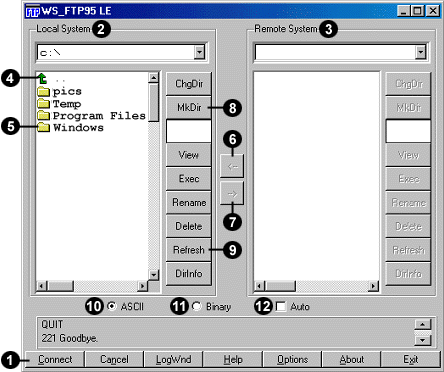Select the Temp folder icon
Screen dimensions: 444x372
coord(43,104)
